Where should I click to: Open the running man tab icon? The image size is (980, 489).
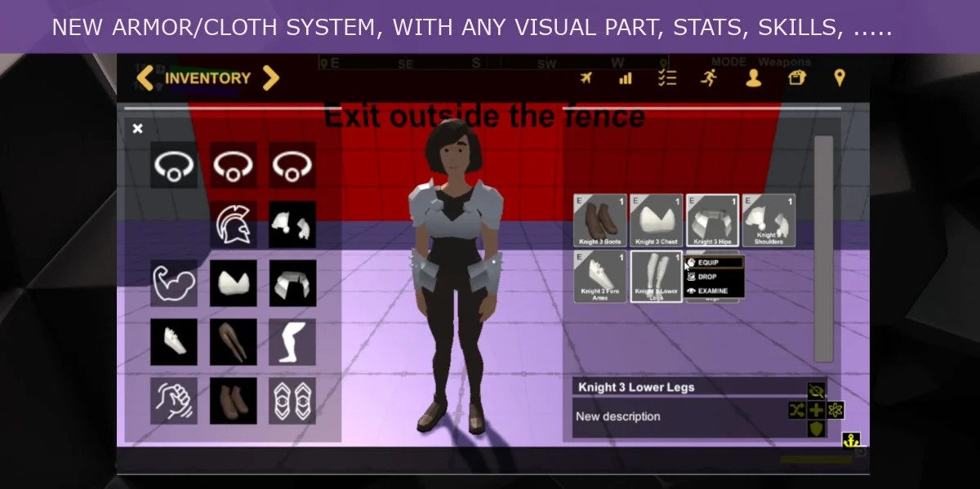709,78
